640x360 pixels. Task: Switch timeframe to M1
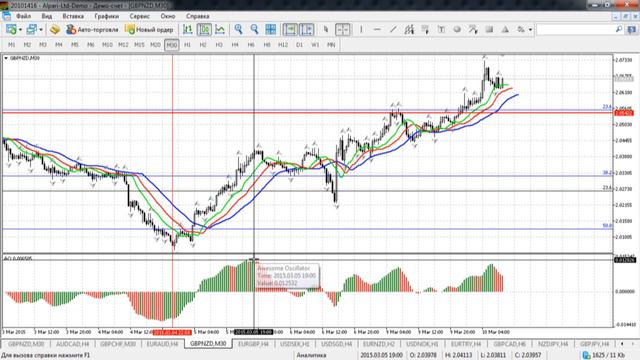pyautogui.click(x=11, y=45)
